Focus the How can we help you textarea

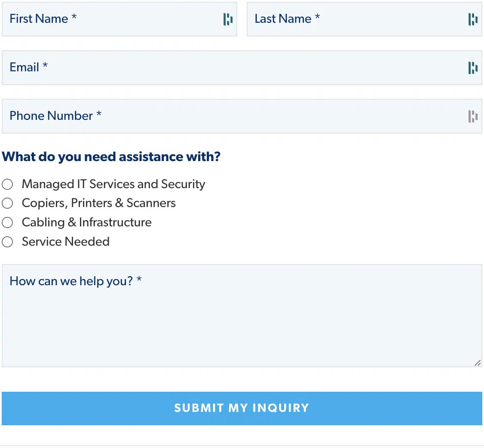242,316
